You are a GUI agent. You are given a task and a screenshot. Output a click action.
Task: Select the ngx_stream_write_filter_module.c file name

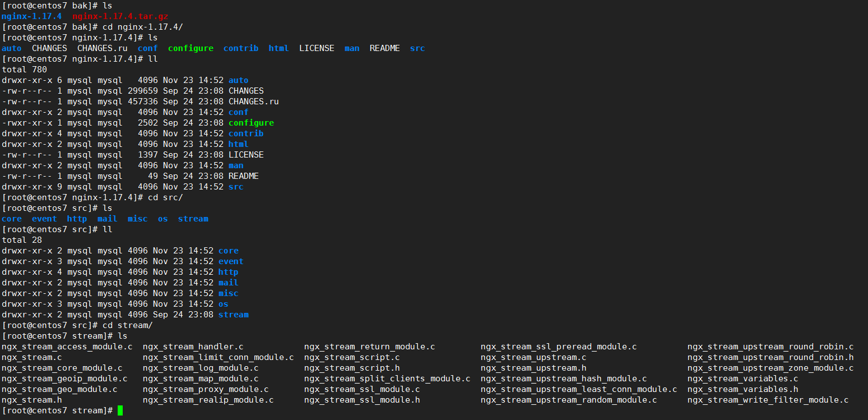pos(768,400)
